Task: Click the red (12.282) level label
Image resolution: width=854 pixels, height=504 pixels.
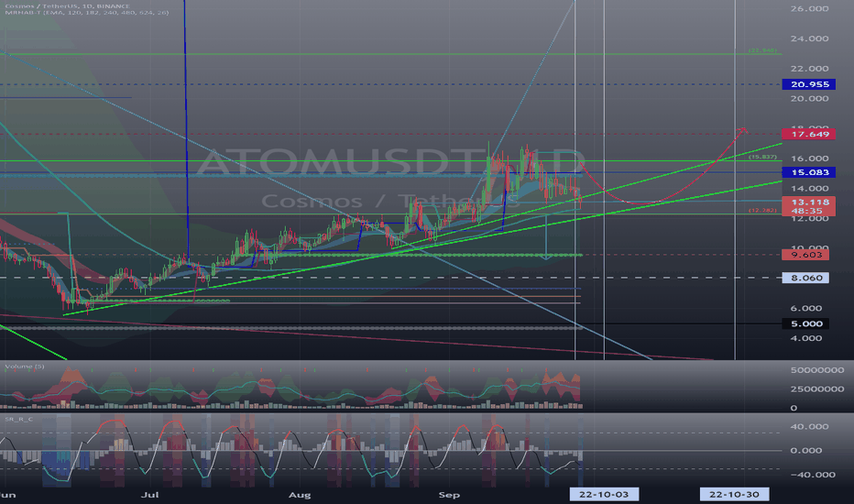Action: 762,211
